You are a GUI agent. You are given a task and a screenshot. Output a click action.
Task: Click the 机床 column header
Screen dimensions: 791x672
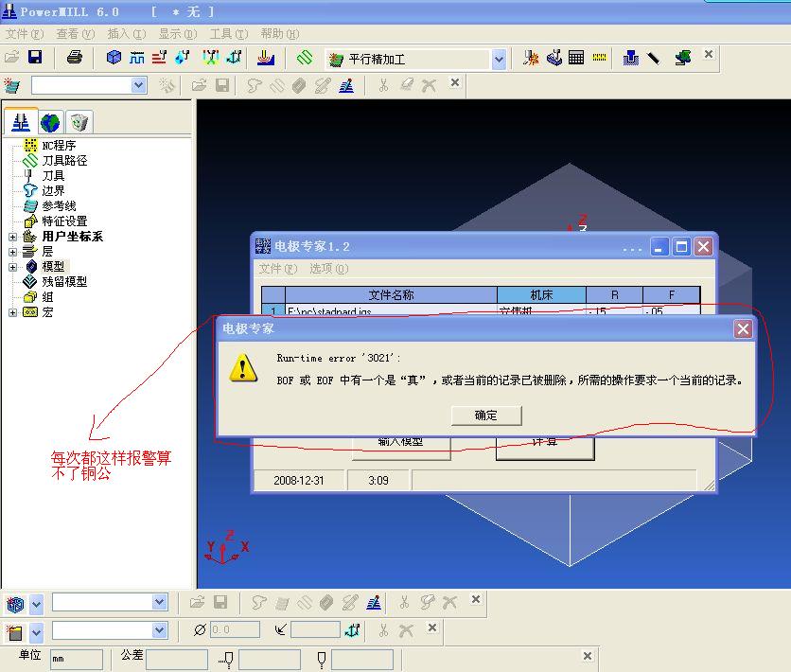(541, 294)
